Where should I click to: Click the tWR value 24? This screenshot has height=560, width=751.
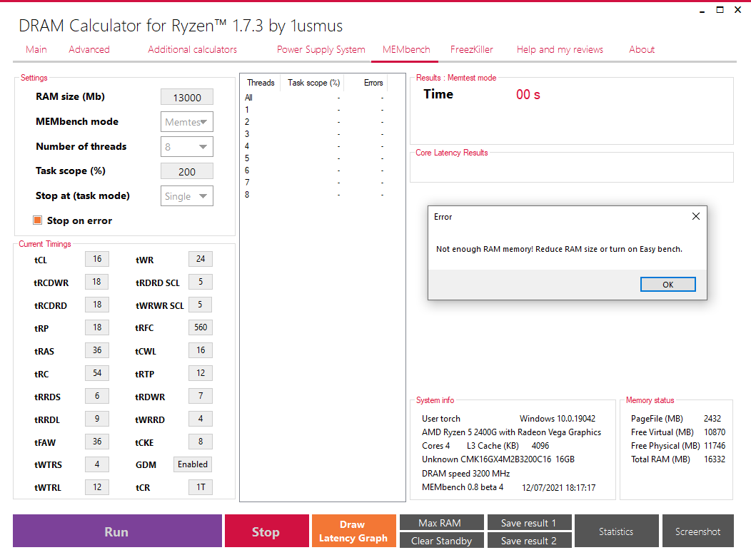point(201,259)
